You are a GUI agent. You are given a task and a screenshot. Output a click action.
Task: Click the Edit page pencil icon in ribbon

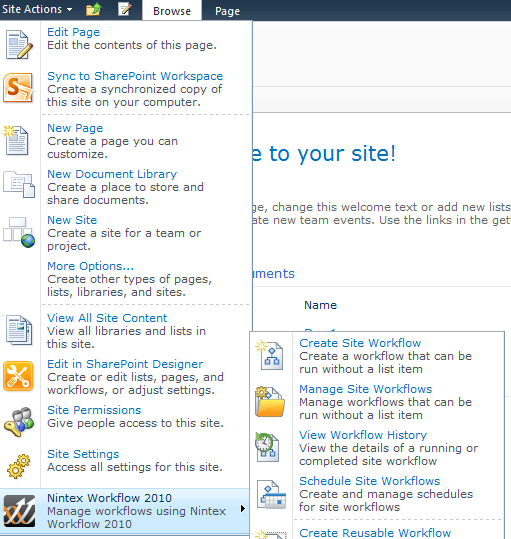point(125,9)
